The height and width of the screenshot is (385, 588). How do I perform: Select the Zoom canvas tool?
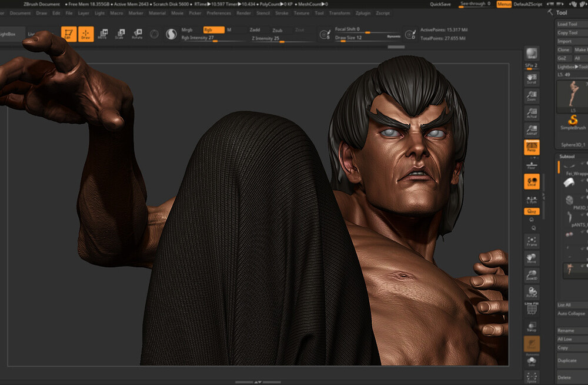(532, 96)
